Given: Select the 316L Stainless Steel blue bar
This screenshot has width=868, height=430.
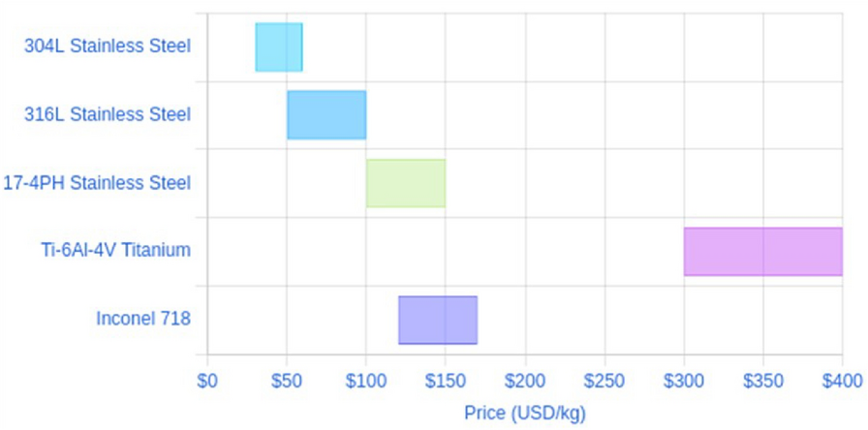Looking at the screenshot, I should (x=326, y=114).
